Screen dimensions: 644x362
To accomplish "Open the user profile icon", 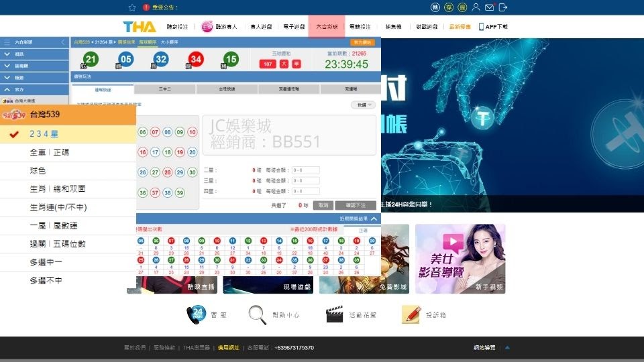I will coord(476,7).
